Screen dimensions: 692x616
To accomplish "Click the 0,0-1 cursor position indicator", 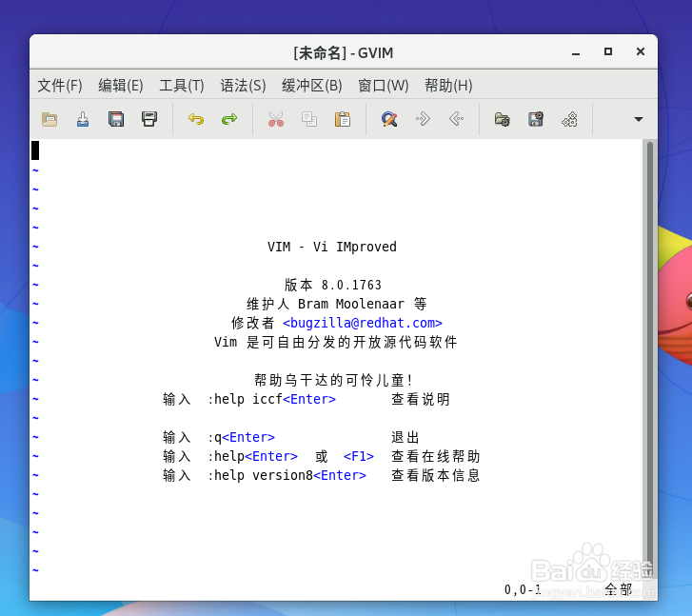I will click(x=523, y=589).
